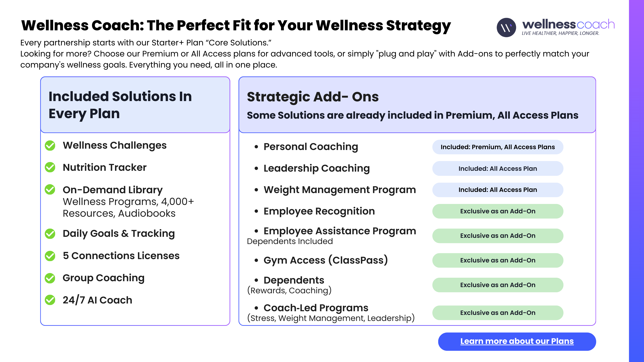This screenshot has width=644, height=362.
Task: Open the Learn more about our Plans link
Action: [517, 341]
